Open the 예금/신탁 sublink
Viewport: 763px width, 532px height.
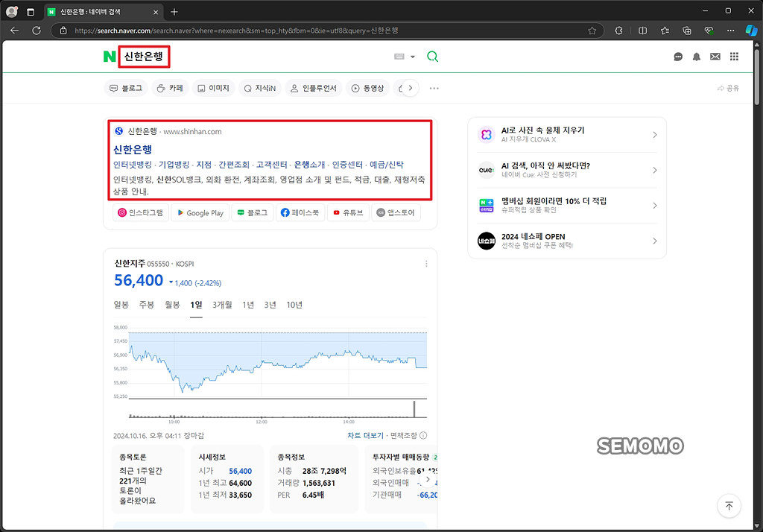pyautogui.click(x=387, y=165)
